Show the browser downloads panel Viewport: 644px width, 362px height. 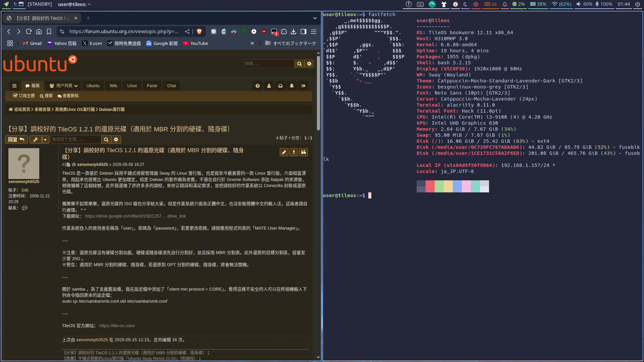click(x=293, y=32)
